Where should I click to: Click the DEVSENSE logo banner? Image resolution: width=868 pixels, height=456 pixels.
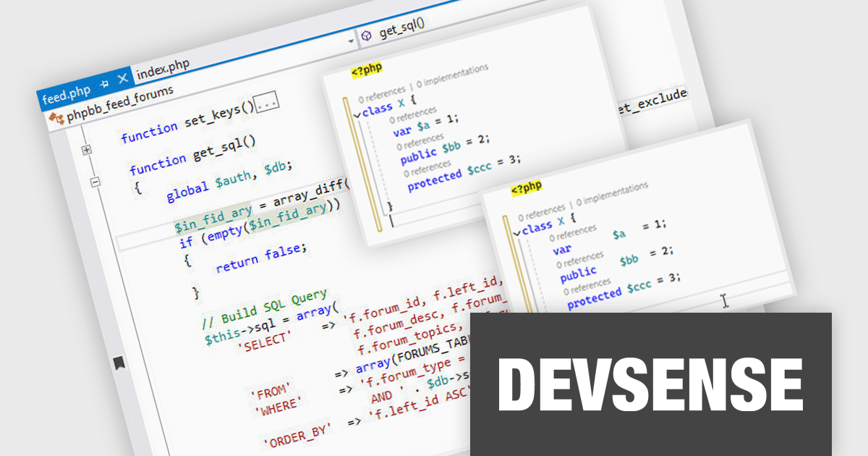click(x=651, y=384)
